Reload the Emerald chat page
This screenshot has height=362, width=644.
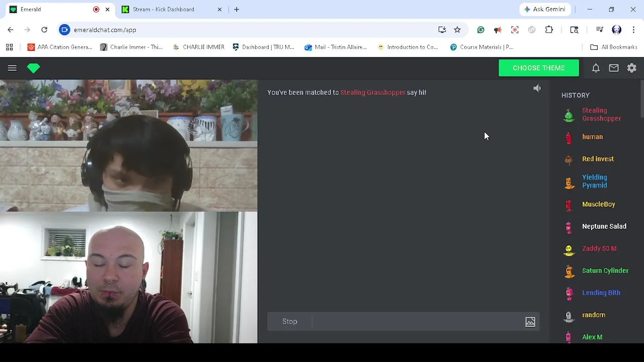[44, 30]
